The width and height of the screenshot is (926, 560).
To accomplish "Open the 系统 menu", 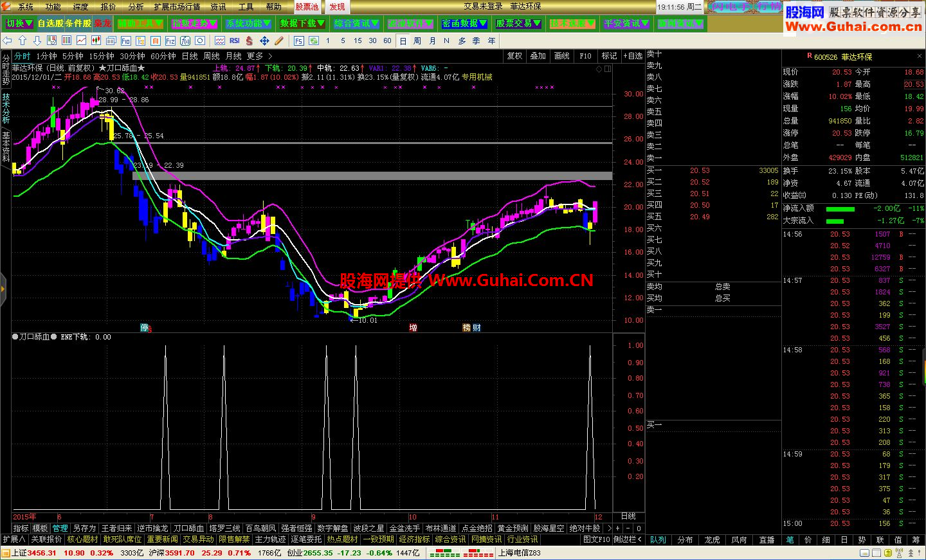I will (x=26, y=7).
